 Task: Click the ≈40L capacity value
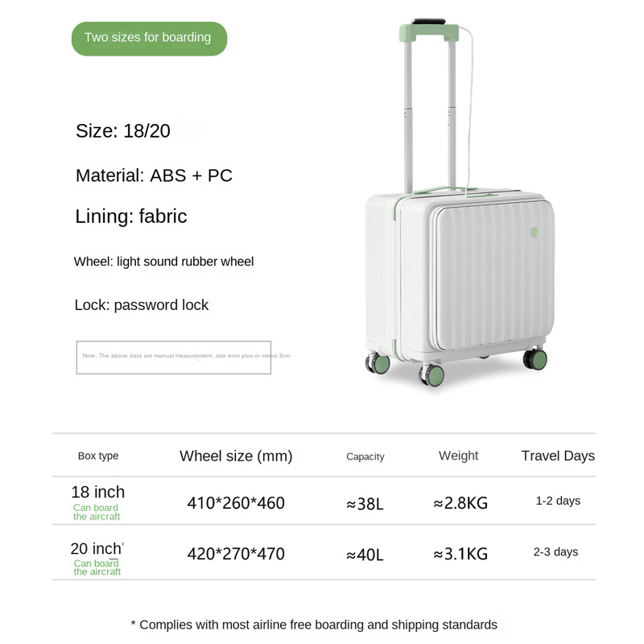tap(365, 555)
